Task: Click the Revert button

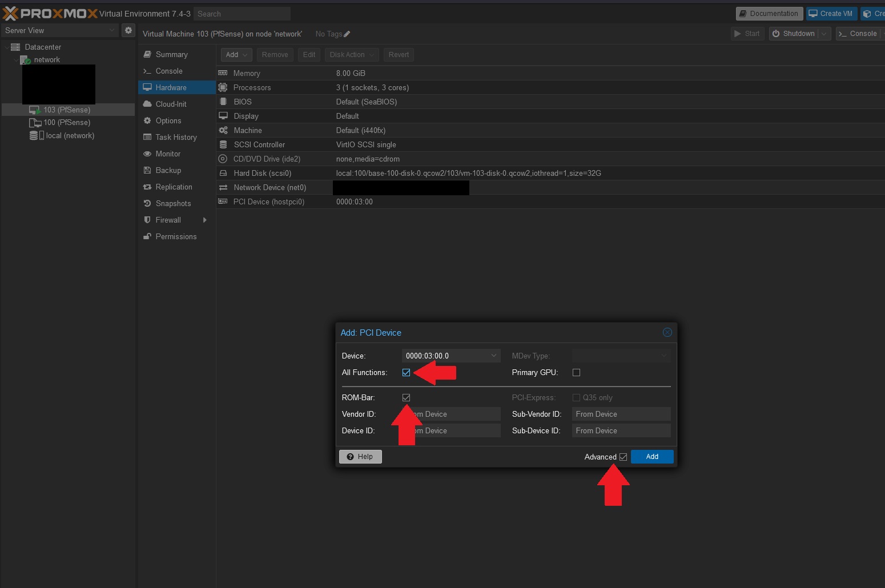Action: click(399, 55)
